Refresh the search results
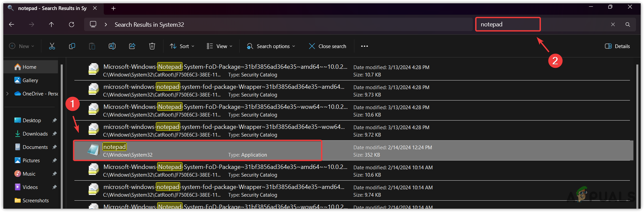Viewport: 644px width, 212px height. [x=71, y=24]
